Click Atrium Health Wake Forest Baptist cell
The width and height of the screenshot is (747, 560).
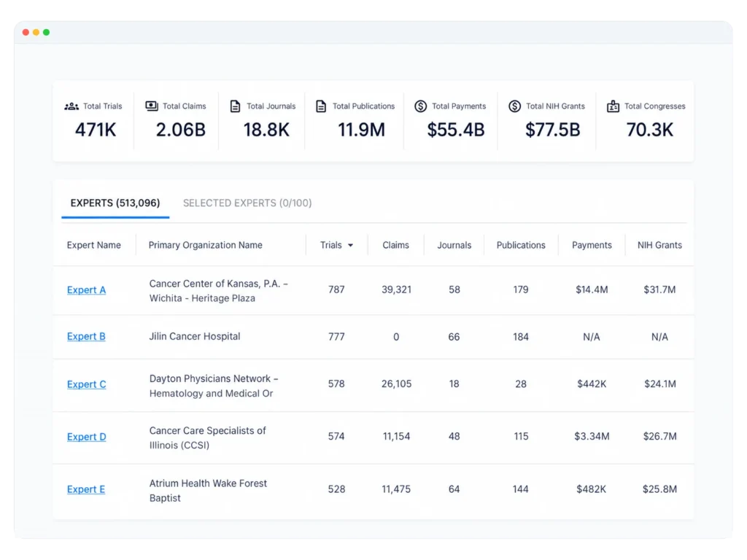(208, 491)
